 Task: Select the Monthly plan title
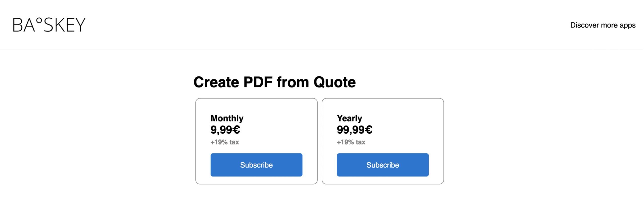[x=227, y=118]
